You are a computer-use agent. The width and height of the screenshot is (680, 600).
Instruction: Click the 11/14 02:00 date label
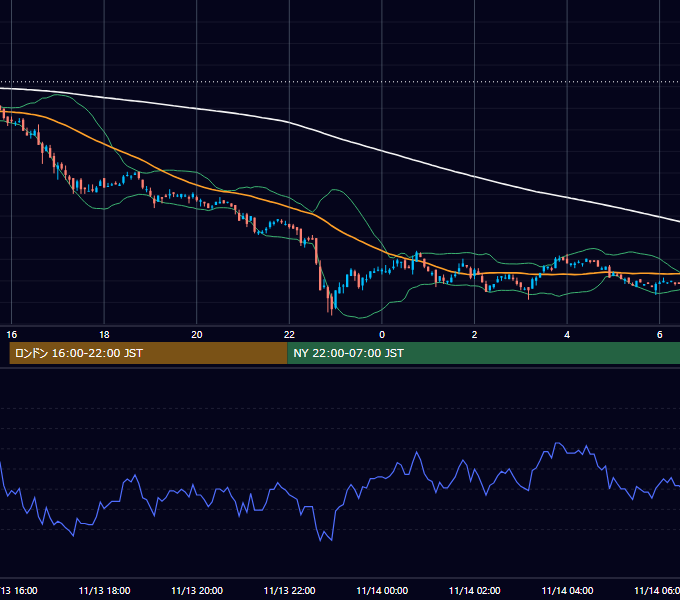pos(474,590)
